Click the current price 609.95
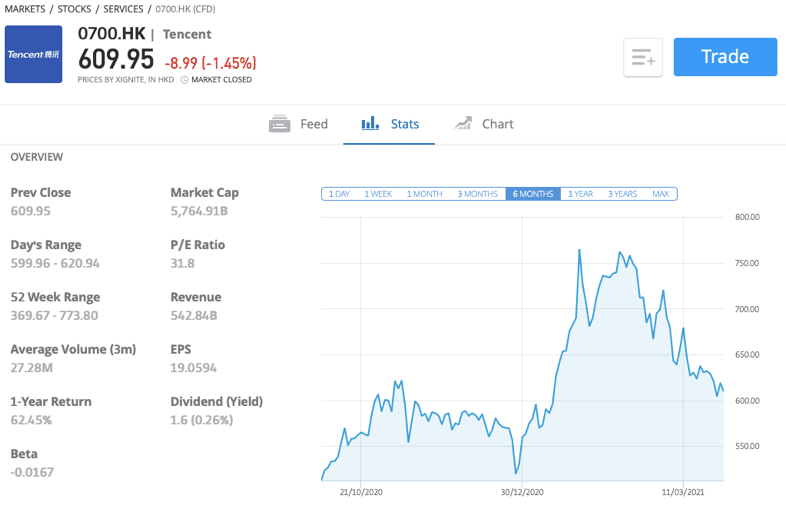This screenshot has width=786, height=506. coord(116,59)
